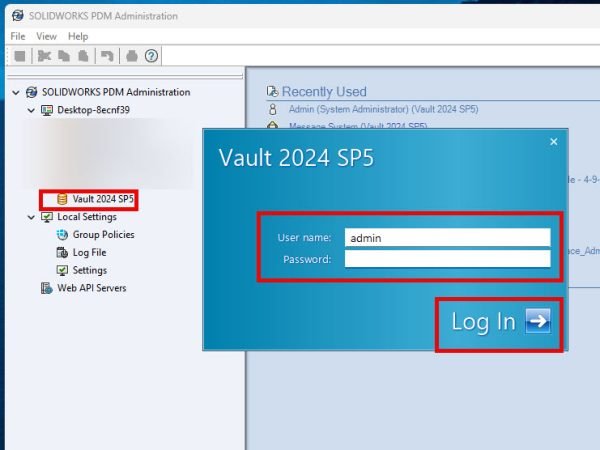Click the Copy toolbar icon

pyautogui.click(x=64, y=56)
